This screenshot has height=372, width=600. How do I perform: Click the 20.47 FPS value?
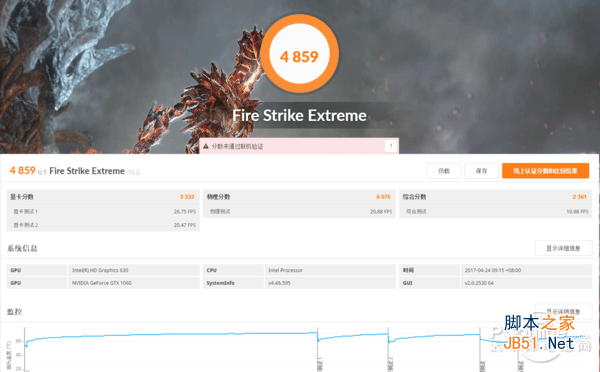pyautogui.click(x=185, y=225)
